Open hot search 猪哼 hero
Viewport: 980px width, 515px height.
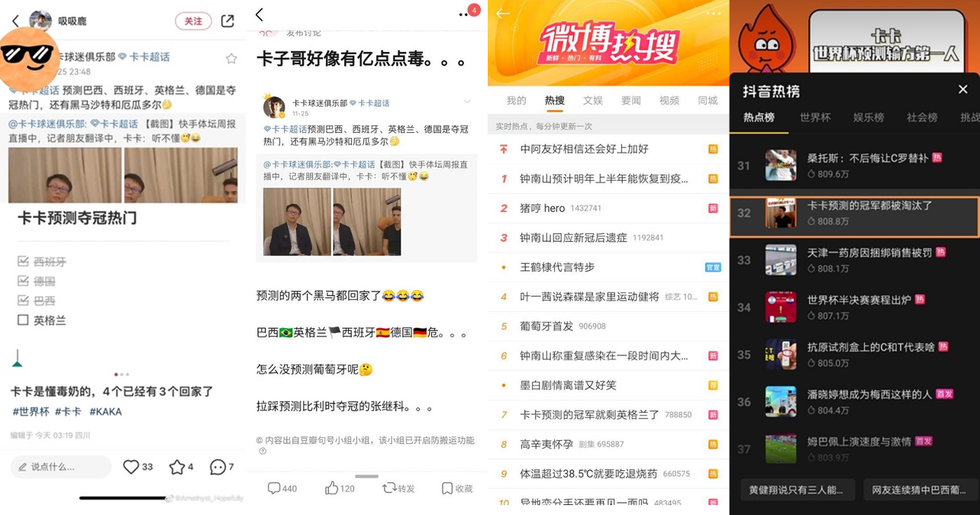click(608, 208)
